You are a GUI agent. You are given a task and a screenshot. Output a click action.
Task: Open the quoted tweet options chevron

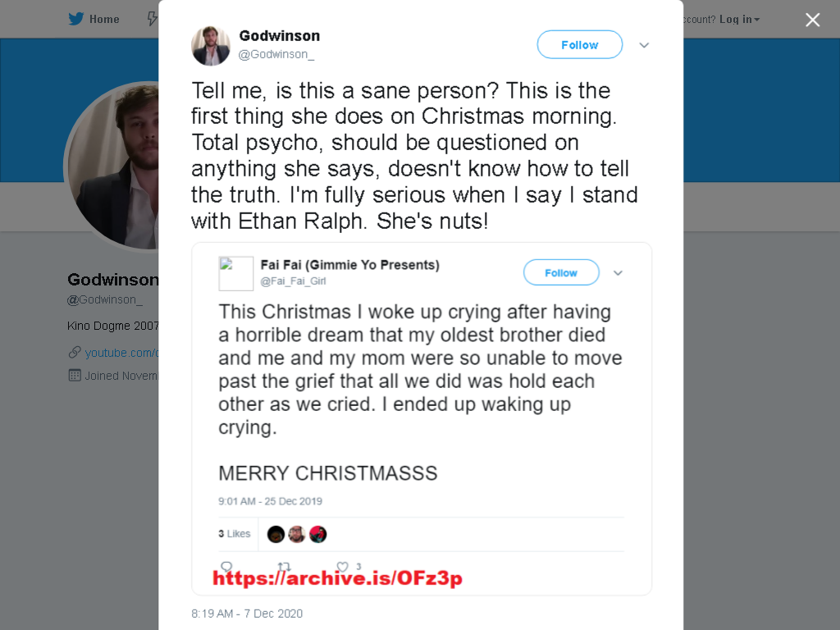[618, 273]
